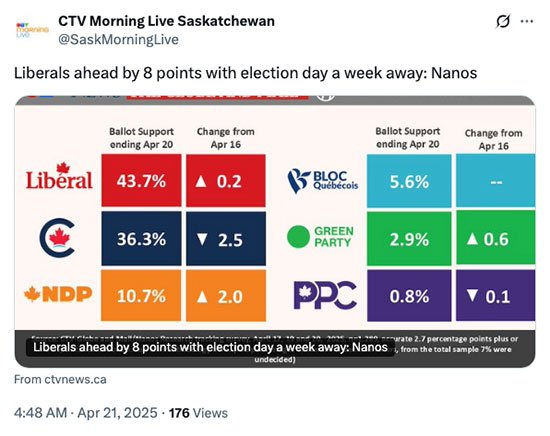Click the navy 36.3% support box
Image resolution: width=550 pixels, height=436 pixels.
[141, 239]
